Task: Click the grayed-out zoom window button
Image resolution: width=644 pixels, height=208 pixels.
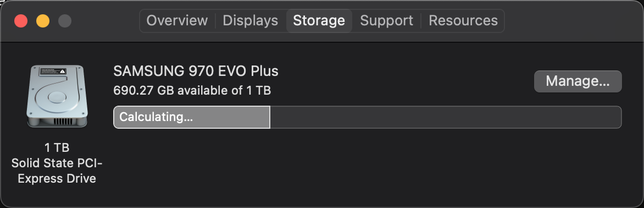Action: coord(64,21)
